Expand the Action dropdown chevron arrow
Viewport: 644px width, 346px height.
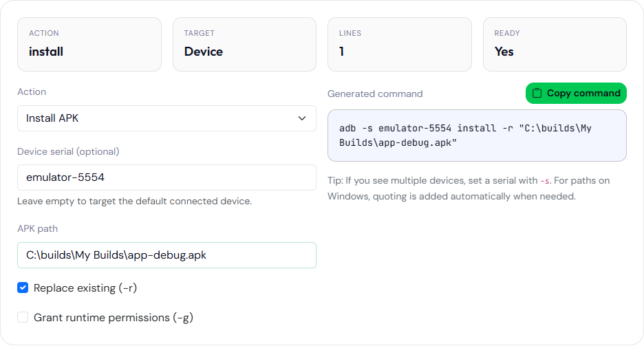[302, 118]
